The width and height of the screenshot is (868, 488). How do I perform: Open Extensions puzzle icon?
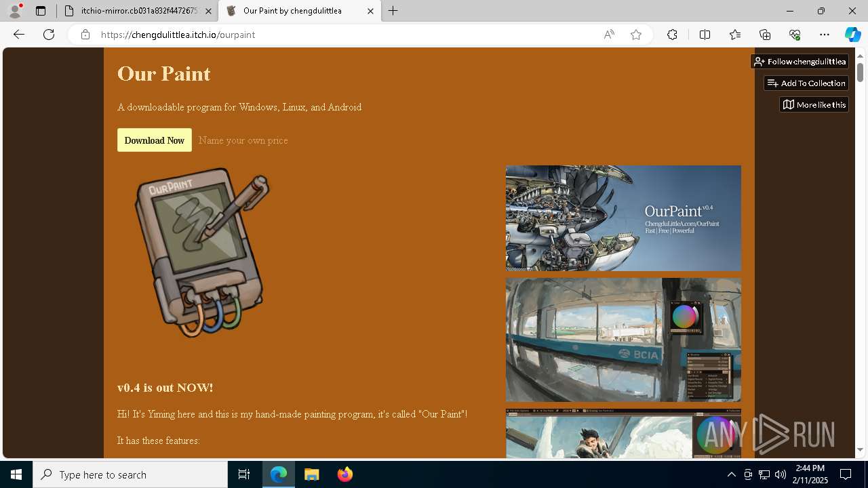(672, 35)
